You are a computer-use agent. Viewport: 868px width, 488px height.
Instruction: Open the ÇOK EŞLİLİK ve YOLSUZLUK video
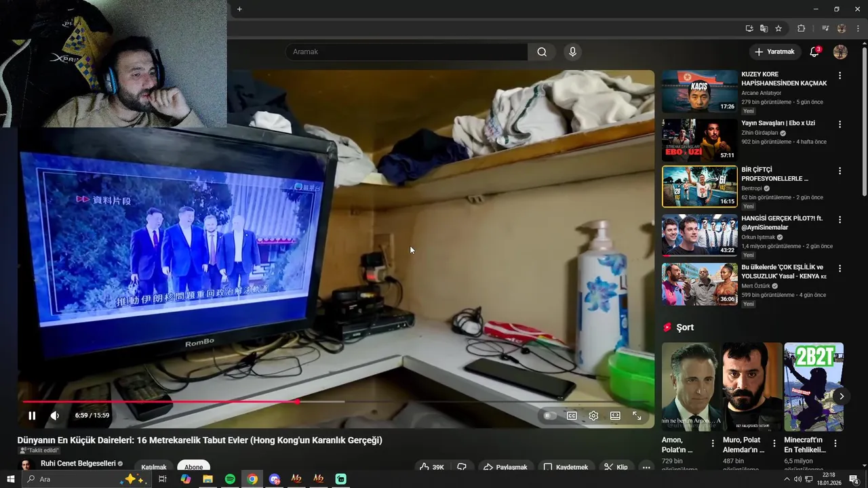pos(700,284)
